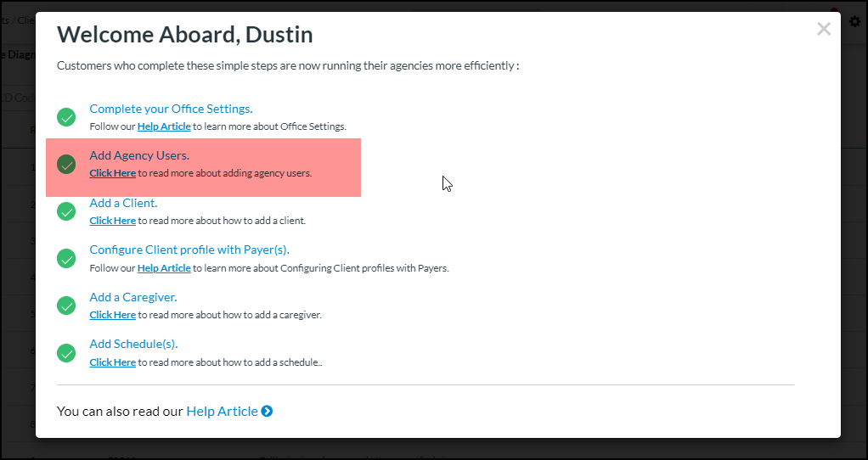Go to the Add a Client step

point(123,203)
